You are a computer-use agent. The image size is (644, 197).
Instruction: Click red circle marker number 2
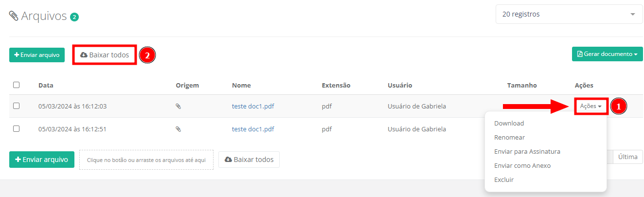pyautogui.click(x=147, y=55)
